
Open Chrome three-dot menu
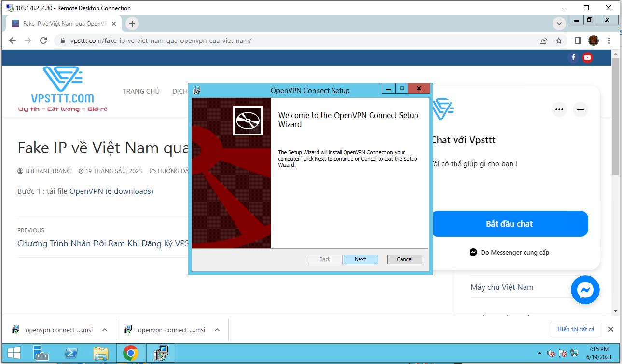click(x=609, y=40)
